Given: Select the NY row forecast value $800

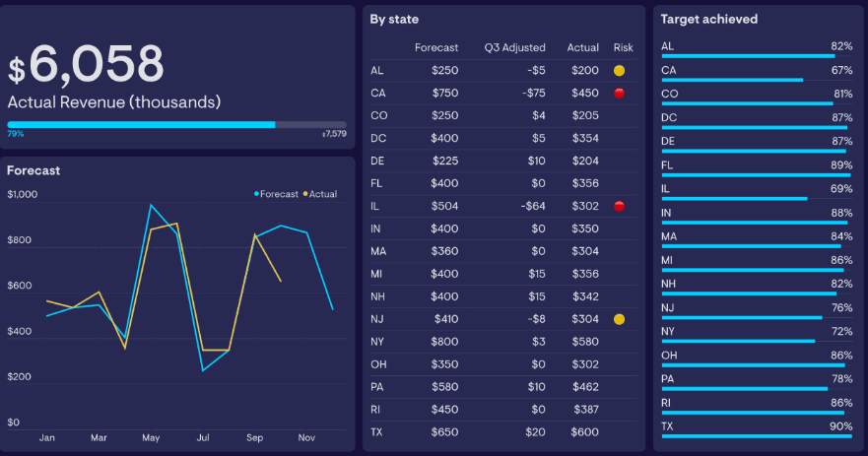Looking at the screenshot, I should 444,342.
